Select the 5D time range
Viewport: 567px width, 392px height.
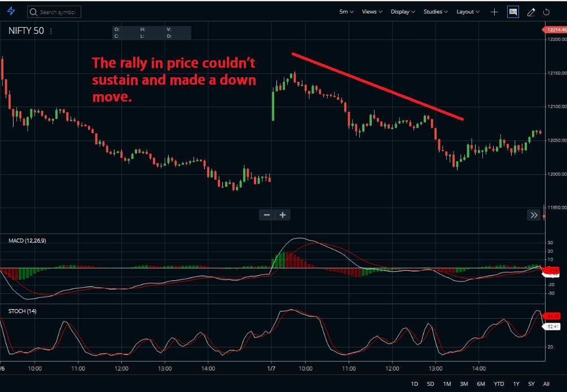[x=430, y=384]
